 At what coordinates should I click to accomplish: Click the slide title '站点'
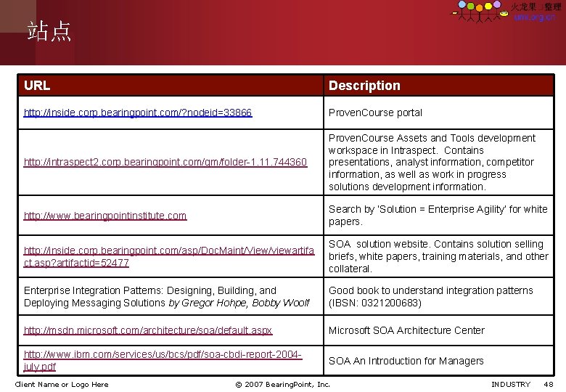coord(49,31)
